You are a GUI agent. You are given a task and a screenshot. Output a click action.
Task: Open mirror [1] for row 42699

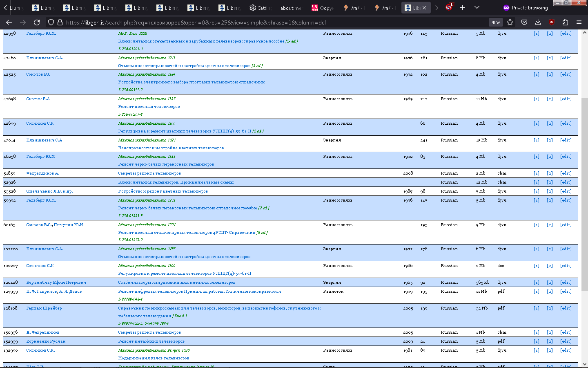tap(536, 123)
